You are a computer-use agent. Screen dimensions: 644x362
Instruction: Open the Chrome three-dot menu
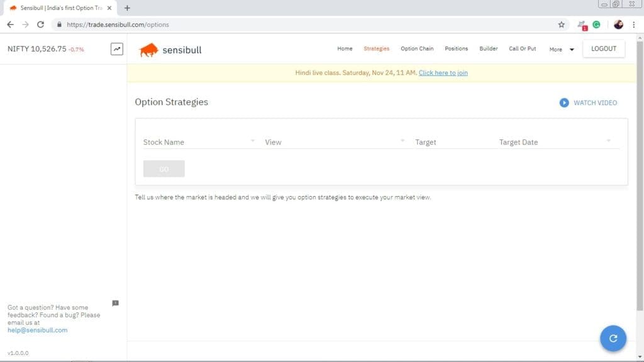(633, 25)
